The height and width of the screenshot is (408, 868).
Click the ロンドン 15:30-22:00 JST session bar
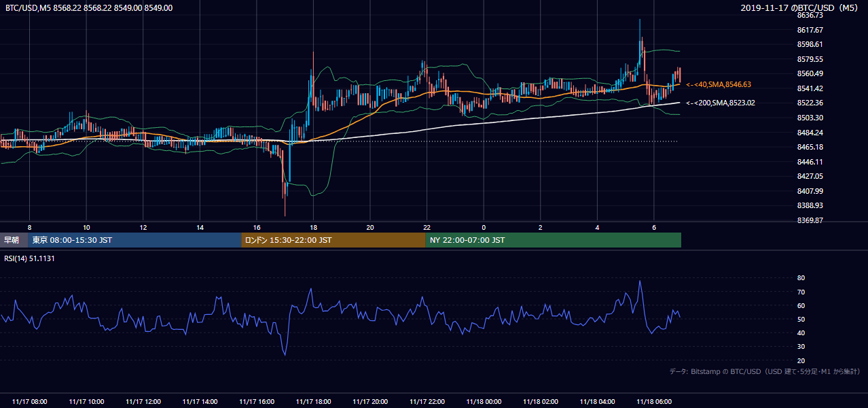click(x=333, y=240)
